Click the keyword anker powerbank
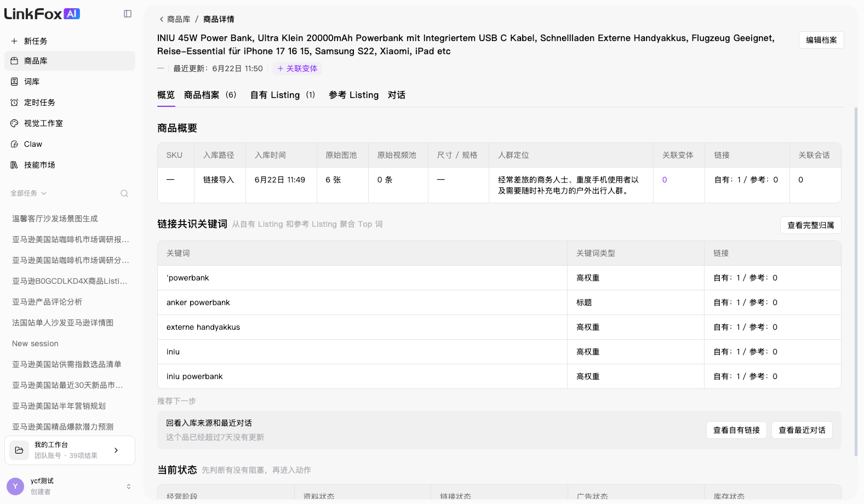The height and width of the screenshot is (504, 864). tap(198, 302)
